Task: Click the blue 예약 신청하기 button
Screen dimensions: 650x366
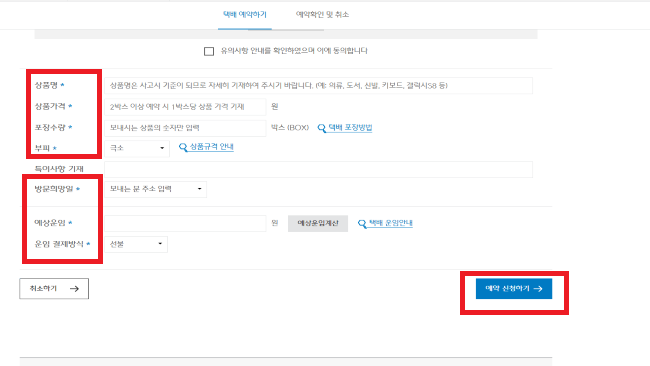Action: [x=514, y=288]
